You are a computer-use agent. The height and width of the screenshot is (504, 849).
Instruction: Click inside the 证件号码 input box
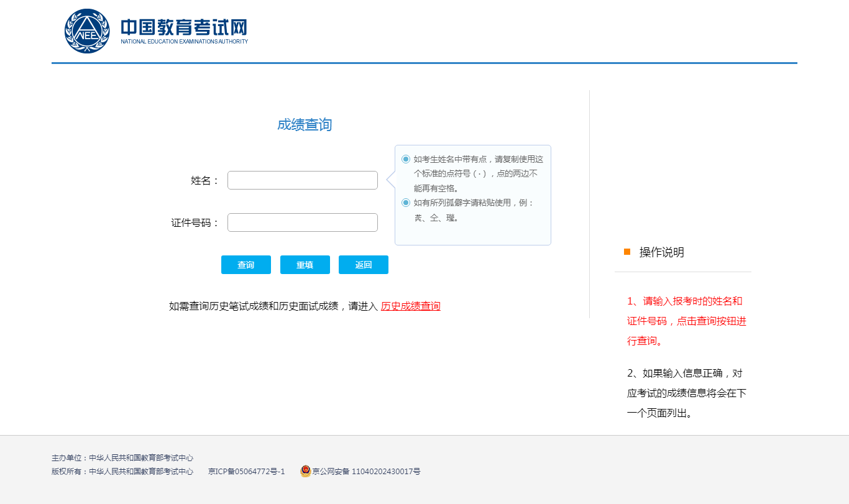click(302, 222)
